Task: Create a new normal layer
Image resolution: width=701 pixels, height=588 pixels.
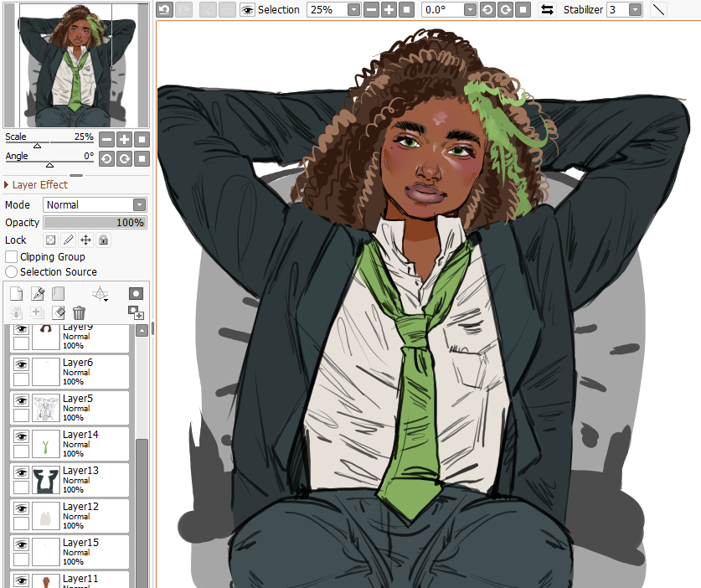Action: [16, 294]
